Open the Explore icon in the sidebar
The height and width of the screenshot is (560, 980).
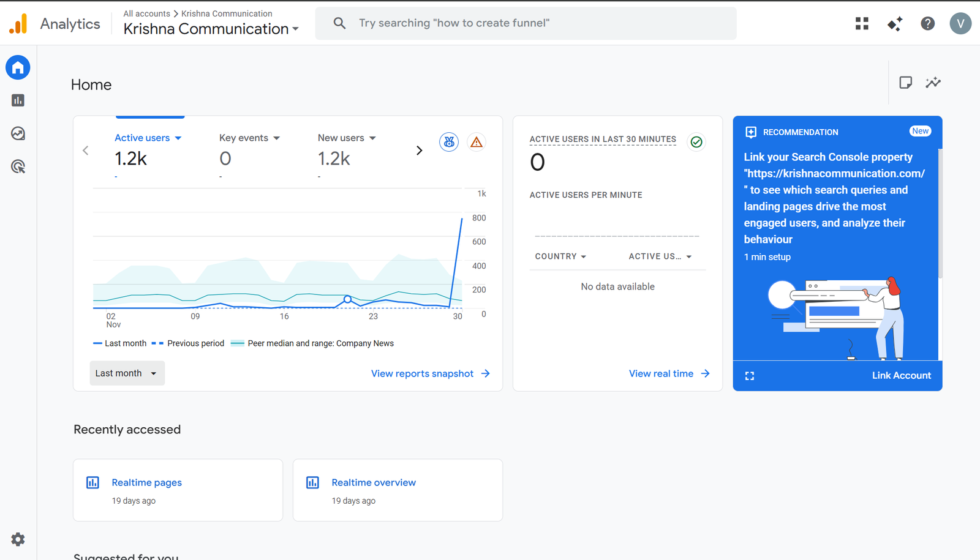pyautogui.click(x=18, y=133)
